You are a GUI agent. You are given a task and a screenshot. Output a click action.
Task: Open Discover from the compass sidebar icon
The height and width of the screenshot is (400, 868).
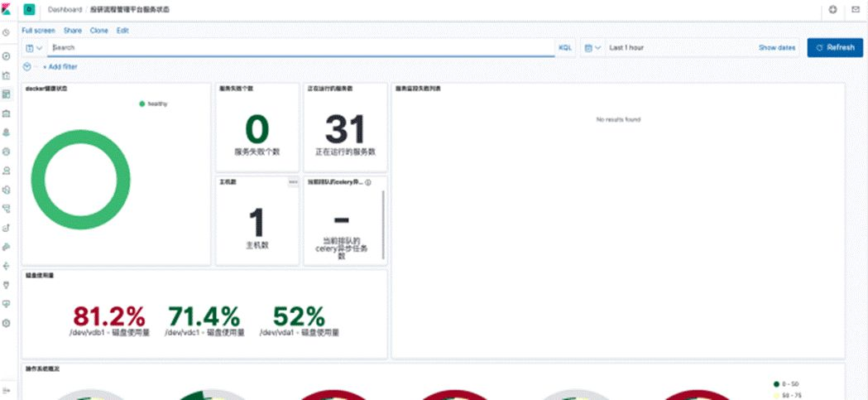(x=6, y=56)
